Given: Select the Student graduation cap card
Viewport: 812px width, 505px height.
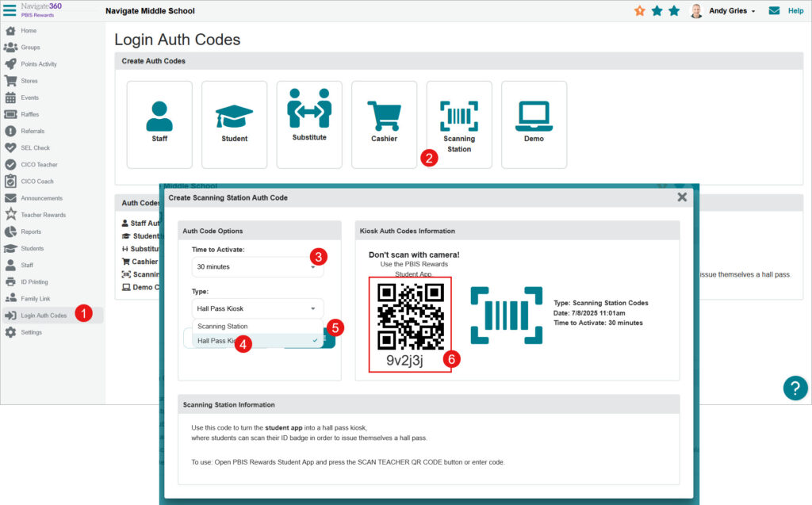Looking at the screenshot, I should [235, 124].
